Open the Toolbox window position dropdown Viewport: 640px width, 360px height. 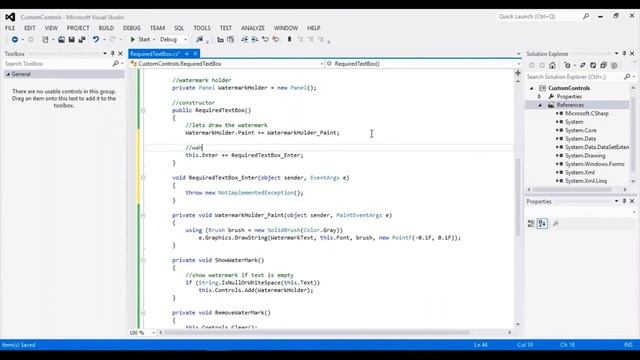point(105,53)
